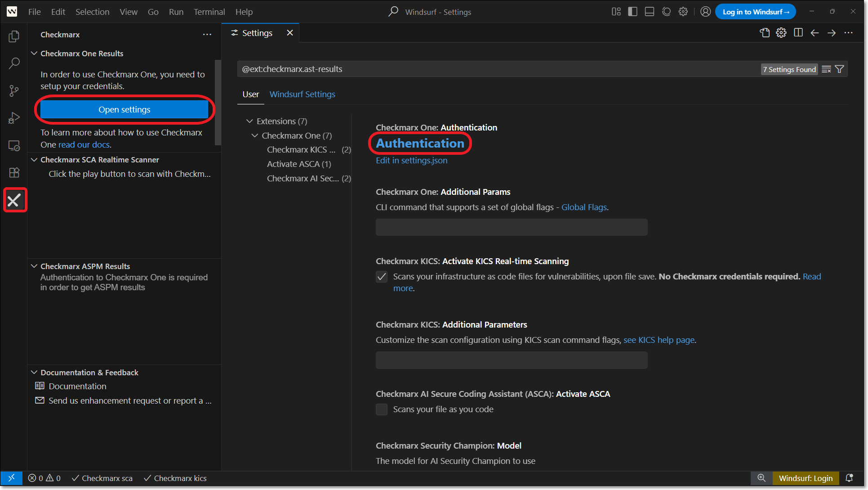Image resolution: width=868 pixels, height=490 pixels.
Task: Click Log in to Windsurf button
Action: (x=755, y=12)
